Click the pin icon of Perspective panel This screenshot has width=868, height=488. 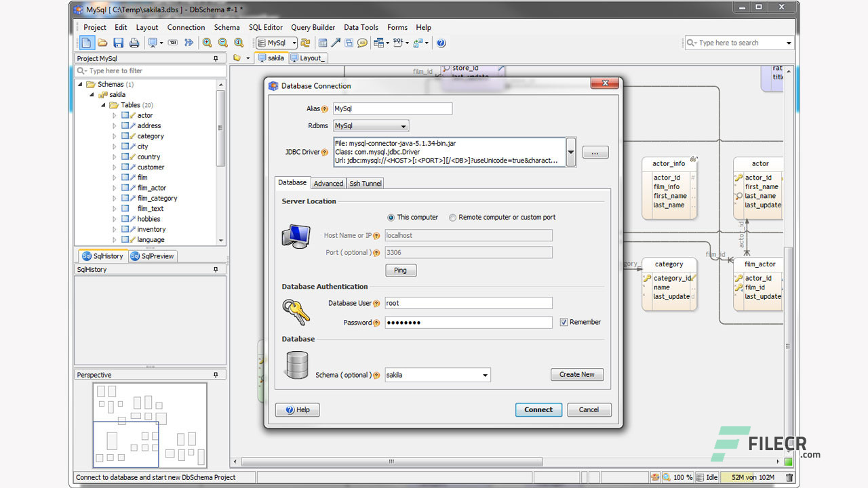pyautogui.click(x=216, y=375)
